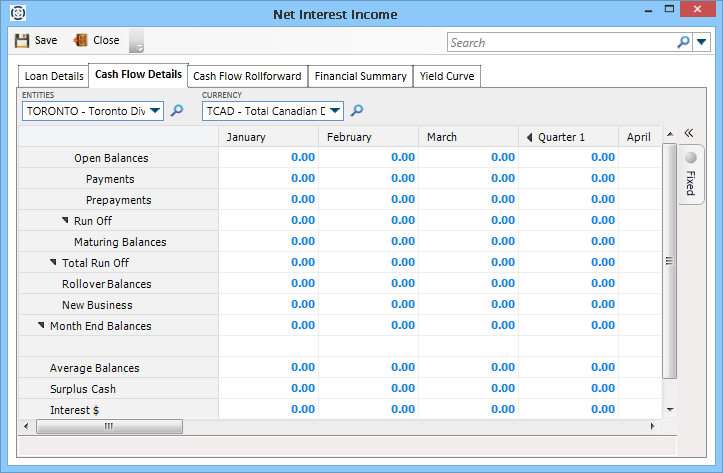
Task: Collapse the Month End Balances row
Action: pos(42,326)
